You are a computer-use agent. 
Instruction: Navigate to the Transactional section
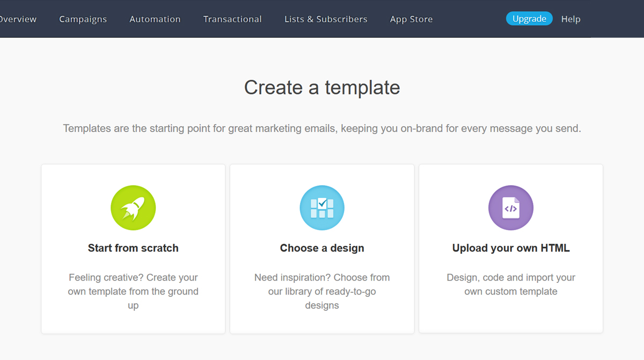232,19
